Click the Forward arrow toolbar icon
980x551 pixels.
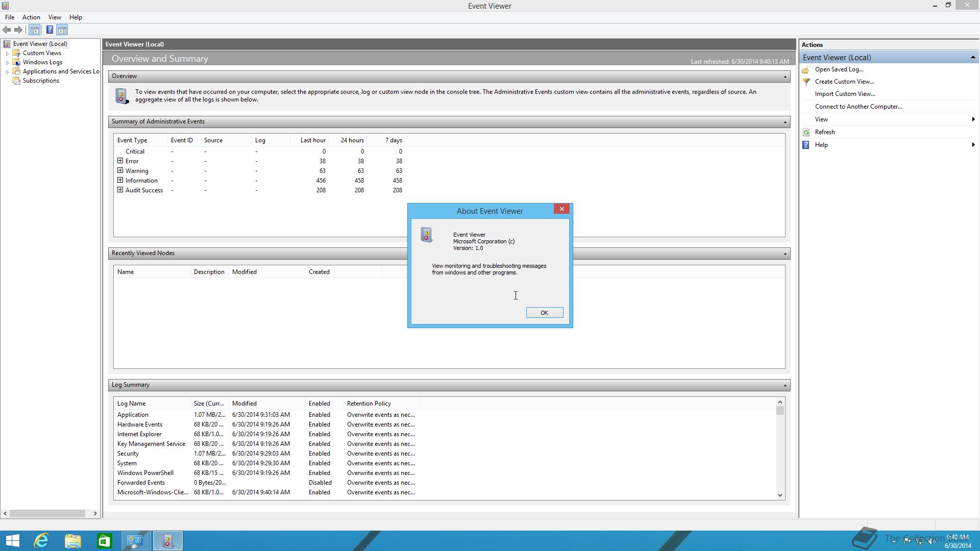[18, 30]
